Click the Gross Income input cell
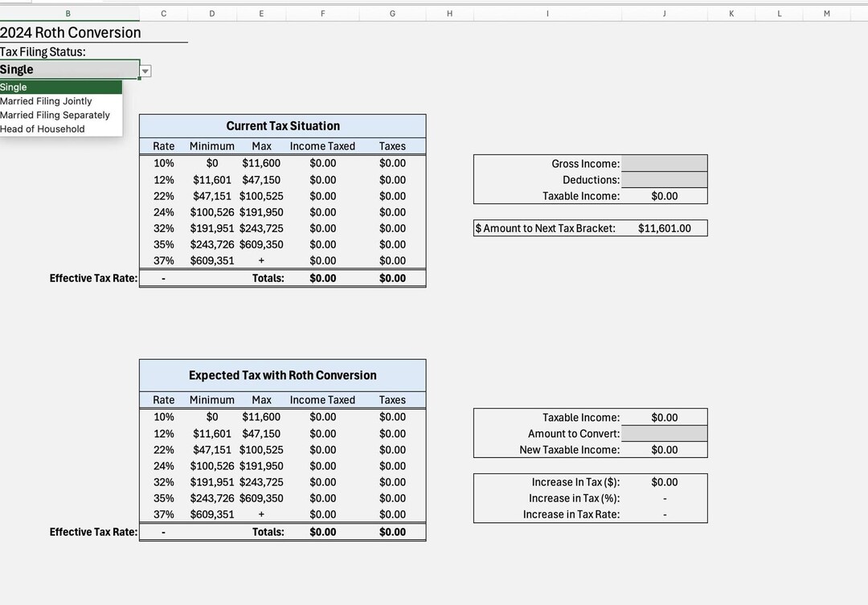This screenshot has height=605, width=868. coord(665,163)
